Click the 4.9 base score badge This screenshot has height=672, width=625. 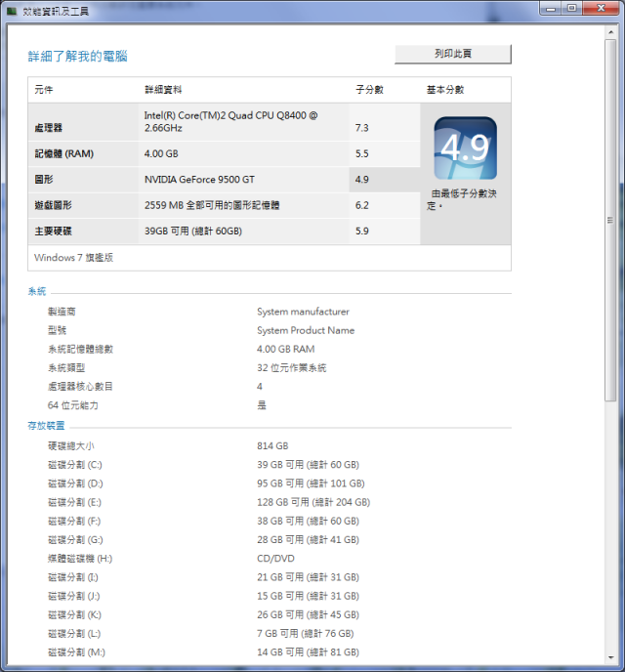465,147
